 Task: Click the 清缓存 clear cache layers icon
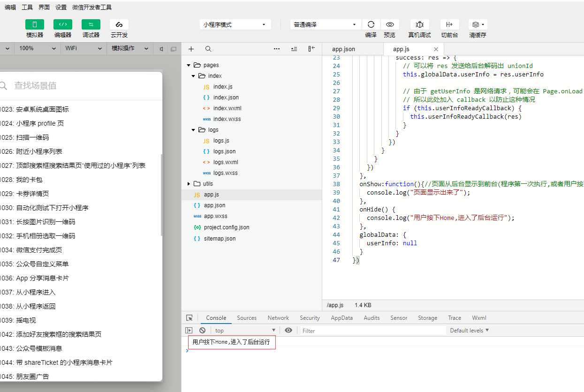tap(478, 24)
